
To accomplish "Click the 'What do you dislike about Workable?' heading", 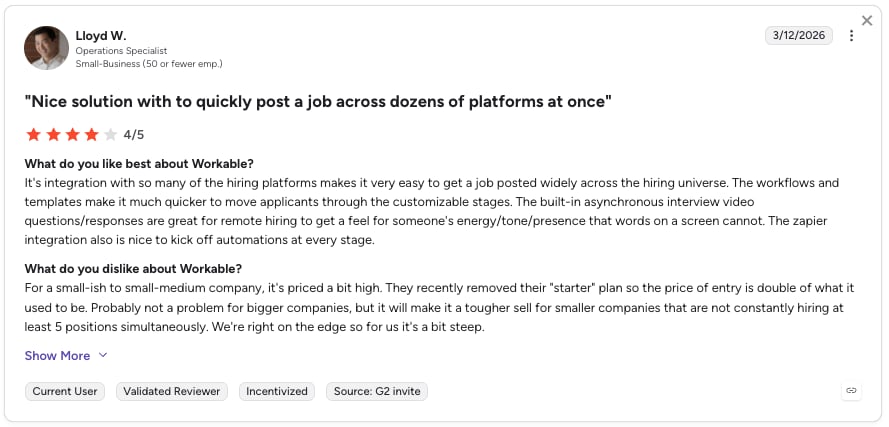I will 133,268.
